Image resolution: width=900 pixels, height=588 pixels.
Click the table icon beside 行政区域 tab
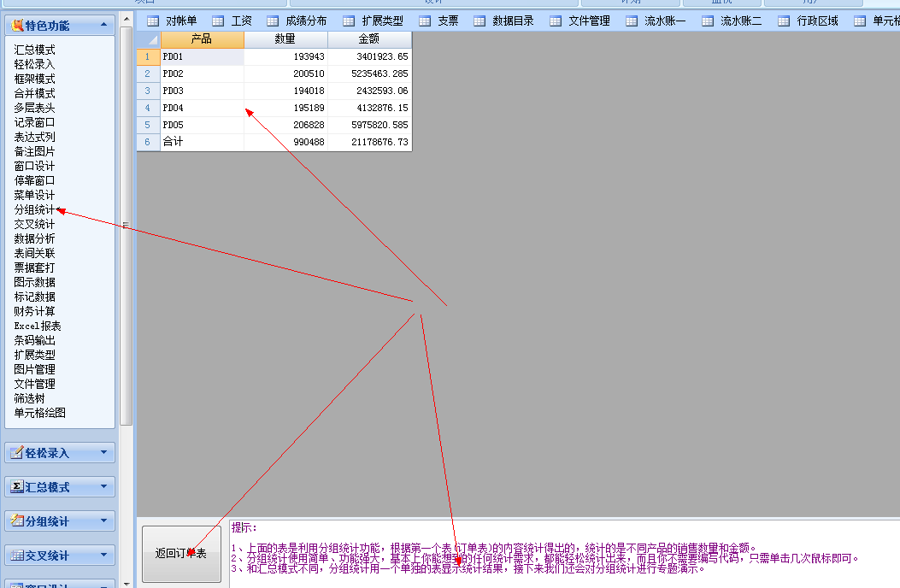click(784, 21)
